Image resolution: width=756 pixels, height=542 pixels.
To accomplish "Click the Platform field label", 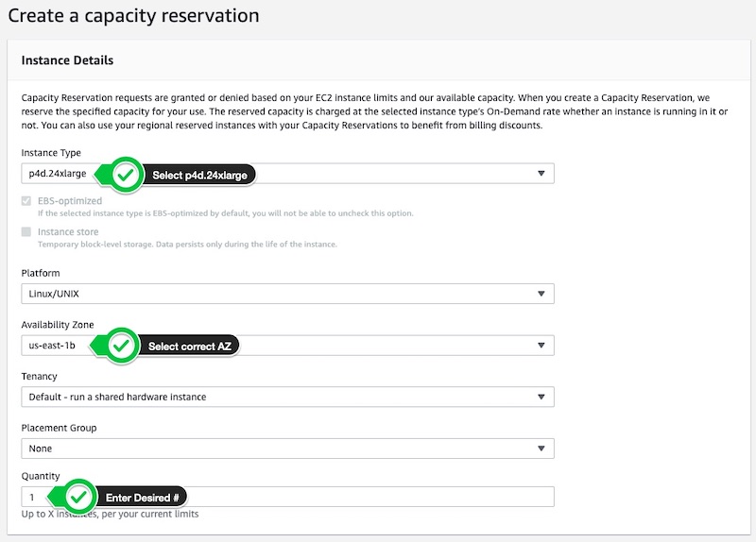I will pos(41,273).
